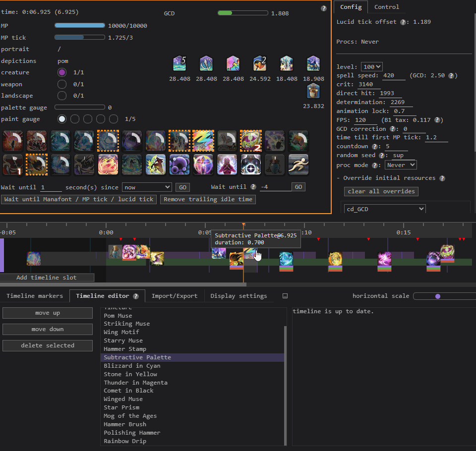476x451 pixels.
Task: Open the level dropdown showing 100
Action: point(372,67)
